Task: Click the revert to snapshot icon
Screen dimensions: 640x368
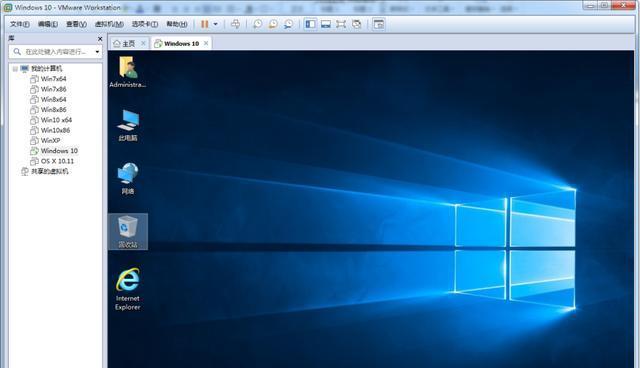Action: pyautogui.click(x=273, y=24)
